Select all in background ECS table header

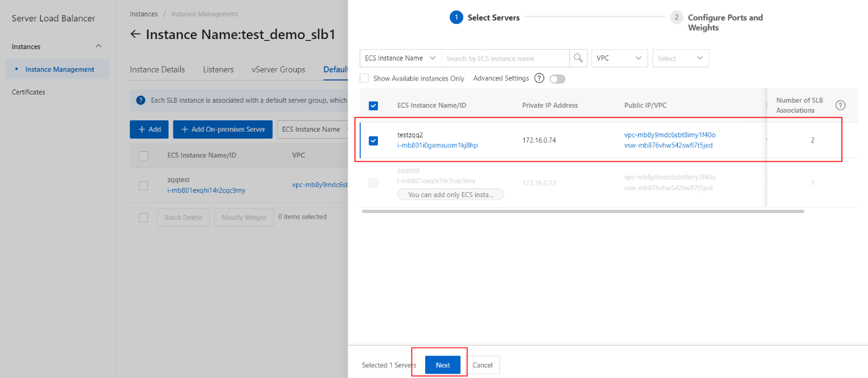coord(143,156)
